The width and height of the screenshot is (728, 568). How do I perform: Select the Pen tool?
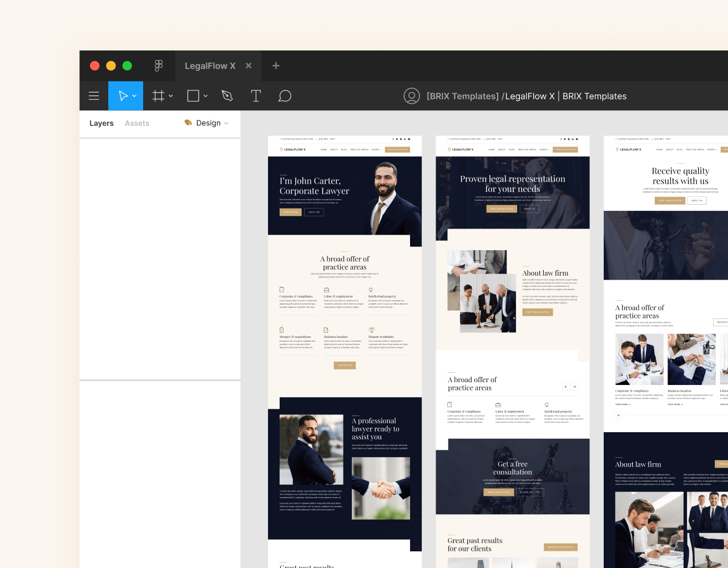[227, 95]
